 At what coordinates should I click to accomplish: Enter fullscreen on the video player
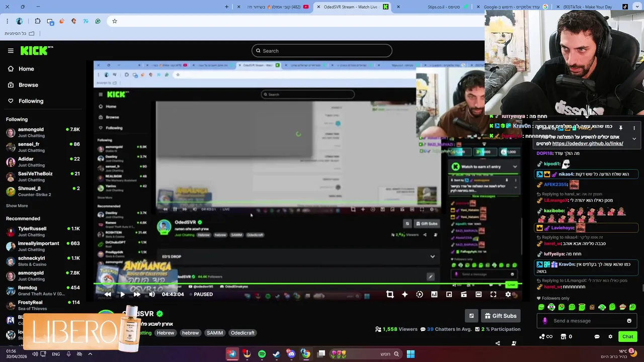pyautogui.click(x=493, y=295)
